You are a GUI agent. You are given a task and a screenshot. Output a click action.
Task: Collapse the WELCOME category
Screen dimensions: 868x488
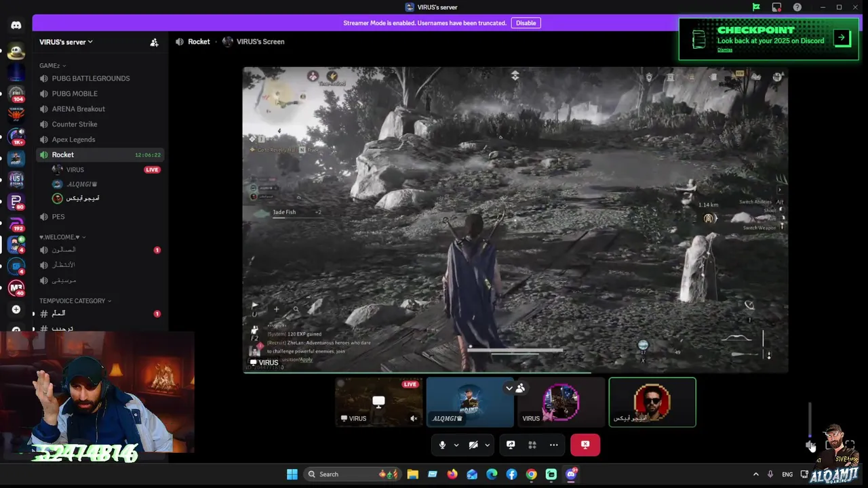tap(62, 237)
